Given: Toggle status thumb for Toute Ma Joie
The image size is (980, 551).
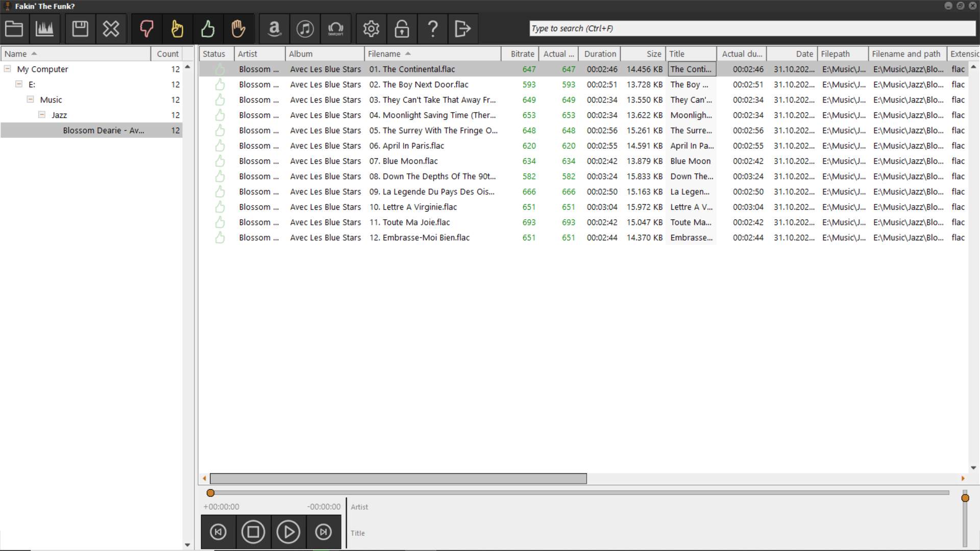Looking at the screenshot, I should (x=220, y=222).
